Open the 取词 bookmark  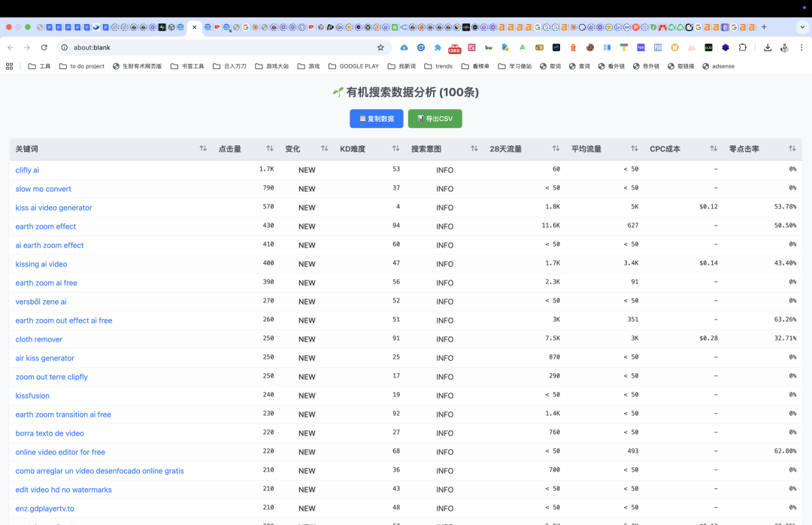pyautogui.click(x=550, y=66)
